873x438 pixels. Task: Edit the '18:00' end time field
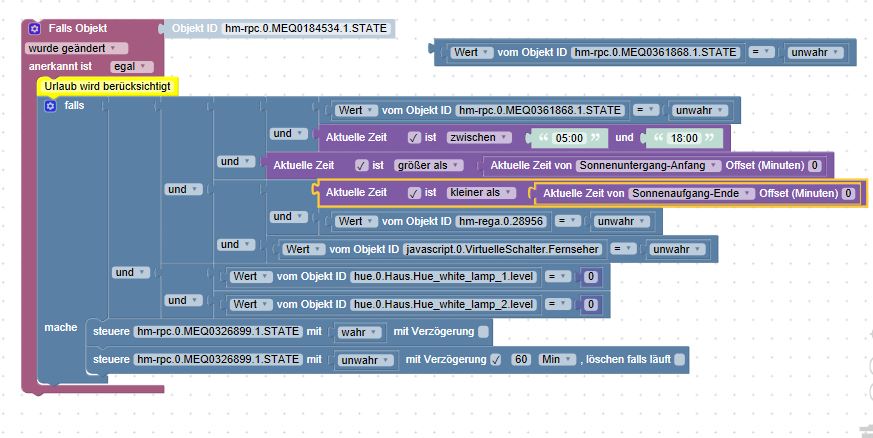click(x=684, y=138)
